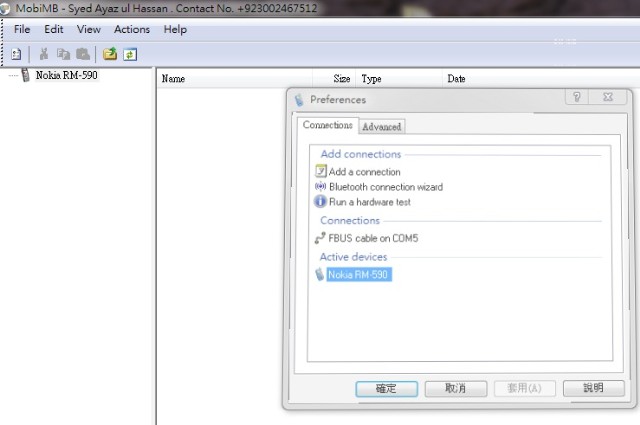Open the Edit menu
The image size is (640, 425).
[54, 29]
